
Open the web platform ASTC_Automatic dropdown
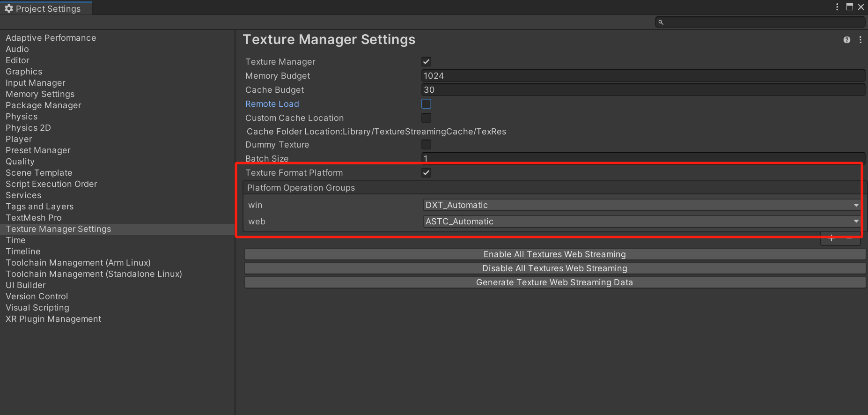click(641, 222)
